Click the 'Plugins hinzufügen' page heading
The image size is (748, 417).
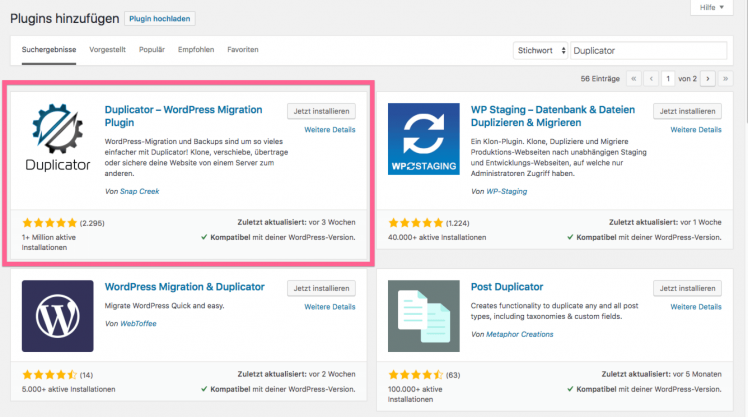click(x=64, y=19)
